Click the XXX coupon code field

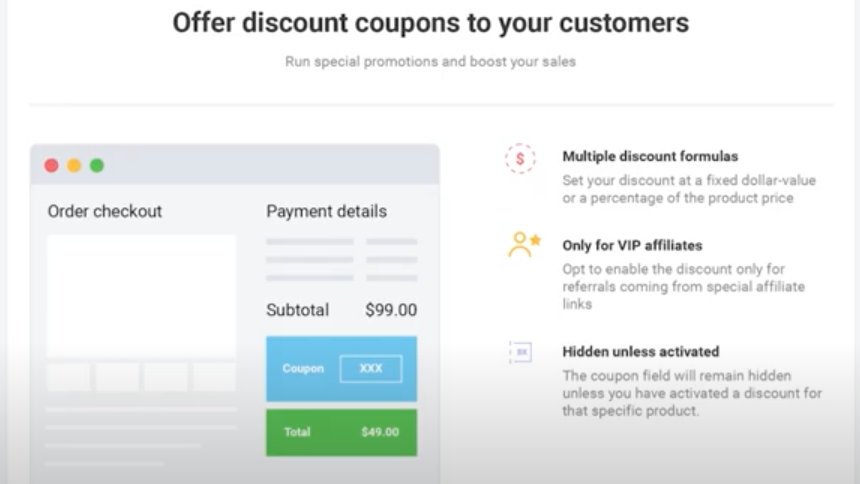[371, 368]
